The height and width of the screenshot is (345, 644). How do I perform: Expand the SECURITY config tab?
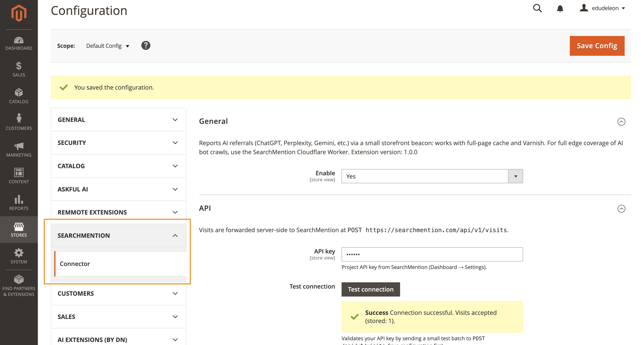[x=118, y=143]
